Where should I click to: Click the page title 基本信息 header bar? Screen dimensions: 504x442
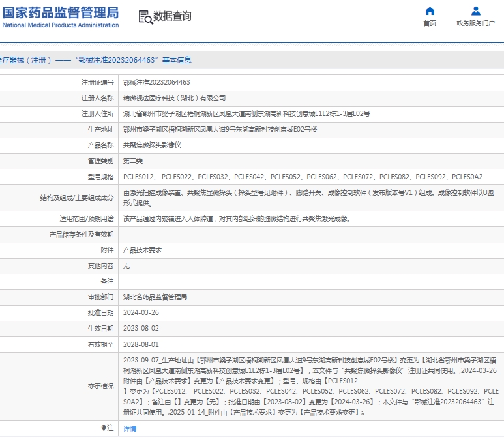[x=252, y=60]
